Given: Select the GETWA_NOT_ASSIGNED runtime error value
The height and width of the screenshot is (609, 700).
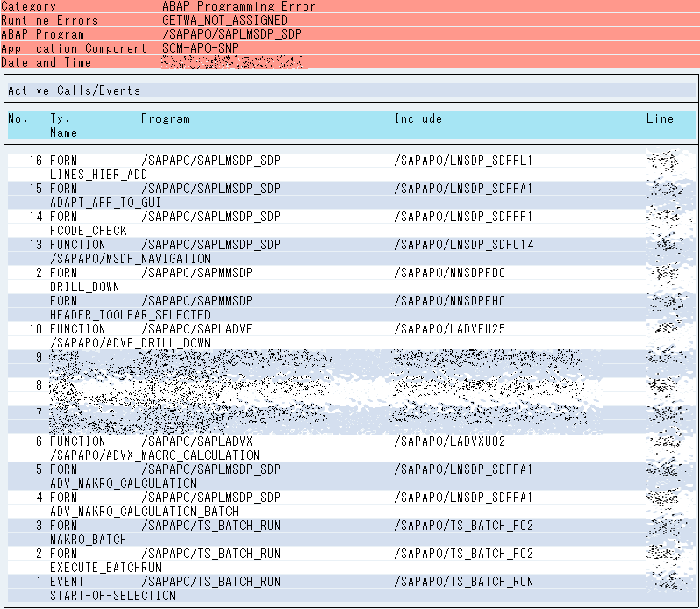Looking at the screenshot, I should click(225, 20).
